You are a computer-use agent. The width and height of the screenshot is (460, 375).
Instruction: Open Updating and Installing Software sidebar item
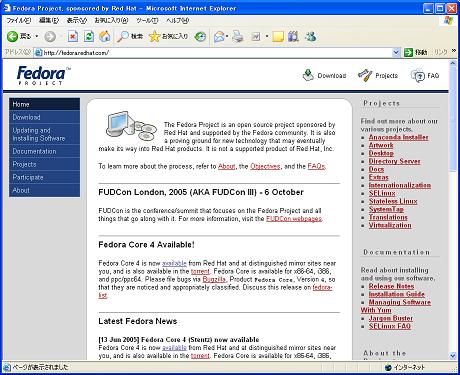[44, 134]
